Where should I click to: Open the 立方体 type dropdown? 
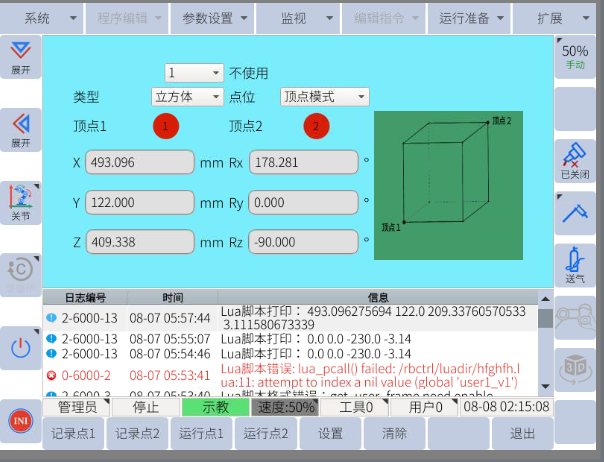click(x=187, y=97)
